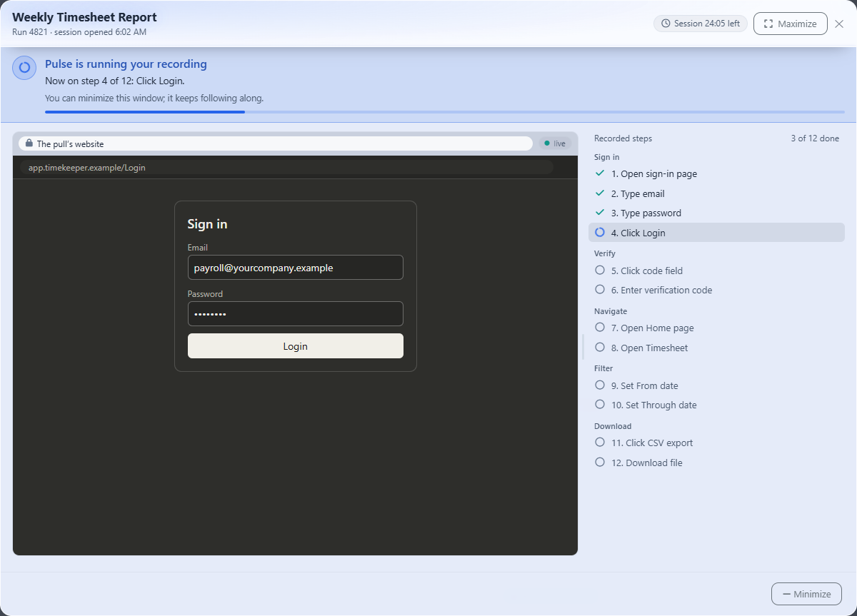Click the checkmark beside Open sign-in page
The image size is (857, 616).
coord(600,173)
